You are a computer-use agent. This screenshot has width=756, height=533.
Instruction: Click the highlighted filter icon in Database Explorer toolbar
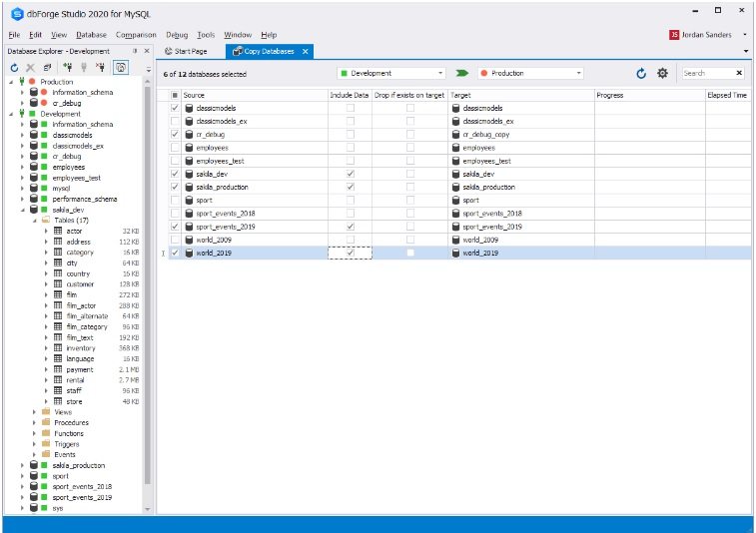121,68
